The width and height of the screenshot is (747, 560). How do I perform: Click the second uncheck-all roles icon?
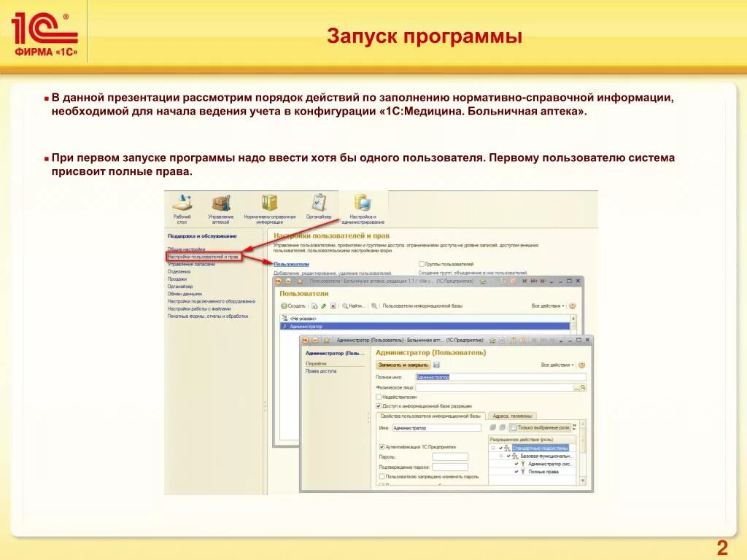[x=502, y=427]
